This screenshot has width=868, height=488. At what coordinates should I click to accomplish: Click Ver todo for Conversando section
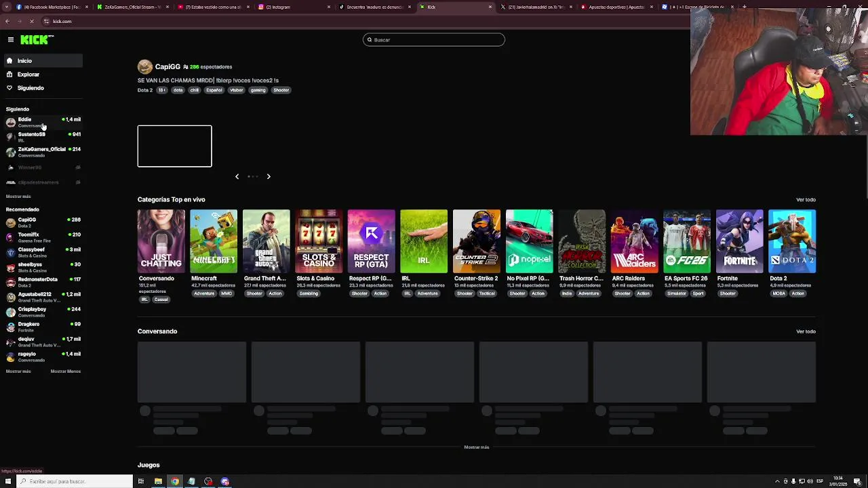tap(806, 331)
